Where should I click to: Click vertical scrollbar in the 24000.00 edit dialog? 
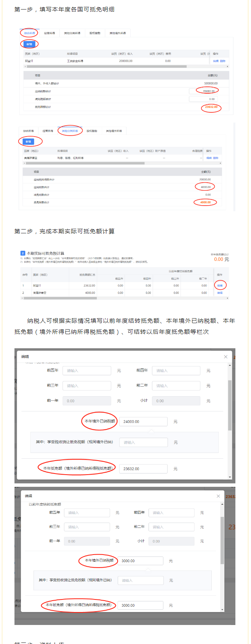click(230, 405)
